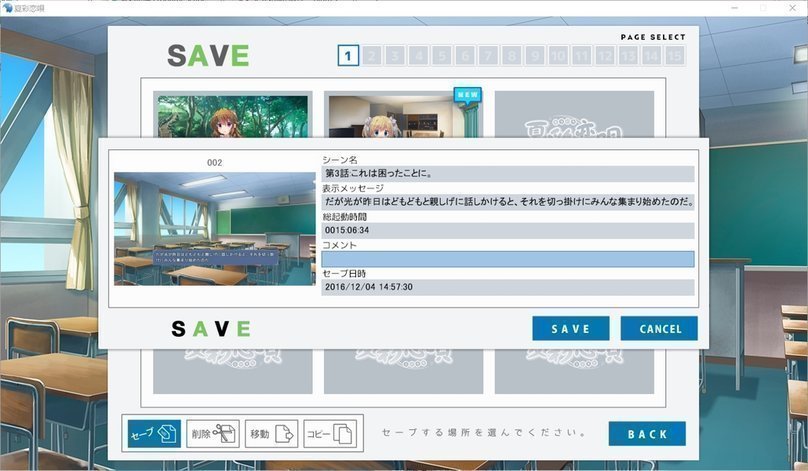This screenshot has height=471, width=808.
Task: Click the classroom preview thumbnail labeled 002
Action: [x=214, y=229]
